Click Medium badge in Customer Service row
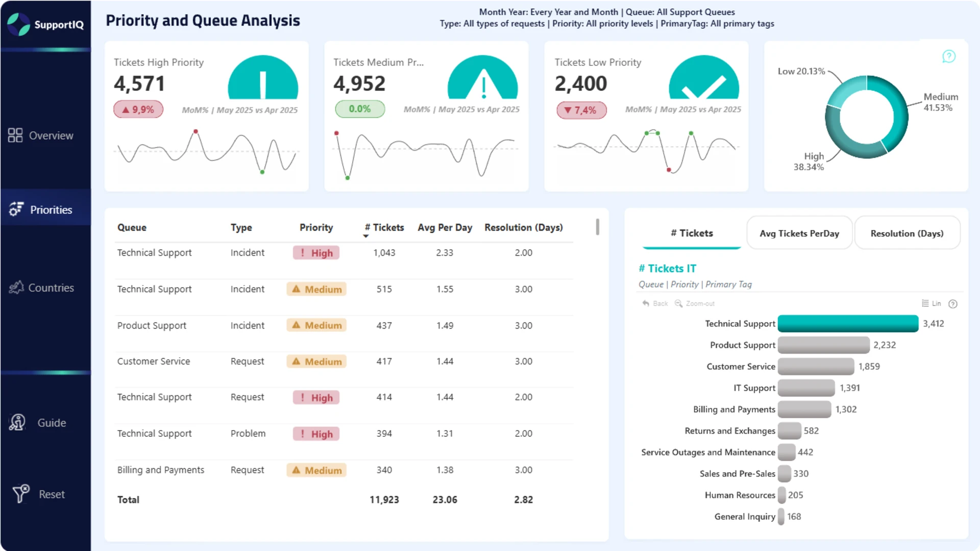The width and height of the screenshot is (980, 551). [316, 362]
